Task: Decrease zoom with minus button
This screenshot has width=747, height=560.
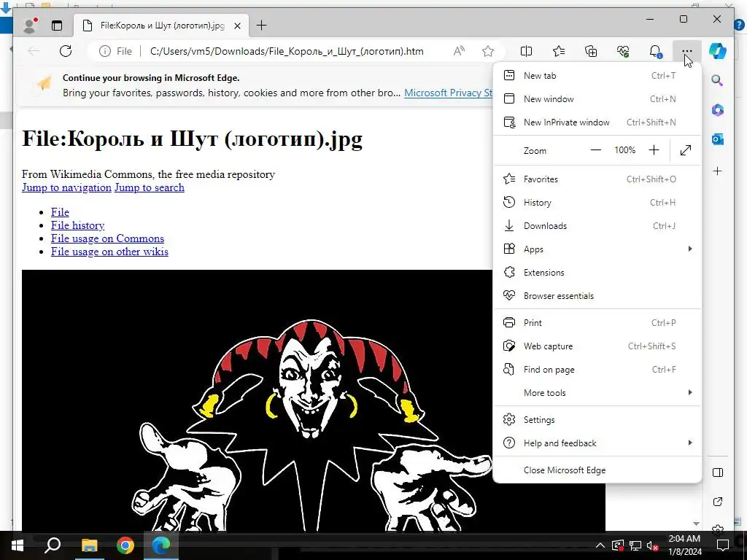Action: click(x=595, y=150)
